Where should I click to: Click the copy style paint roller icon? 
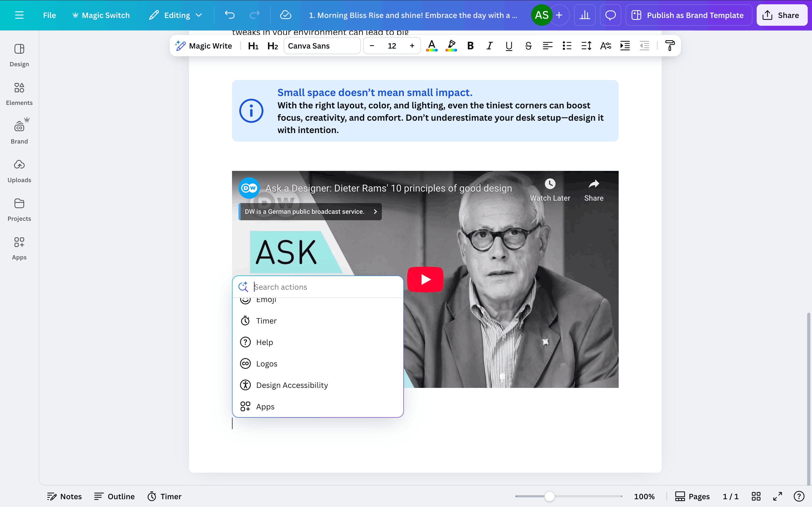tap(670, 46)
